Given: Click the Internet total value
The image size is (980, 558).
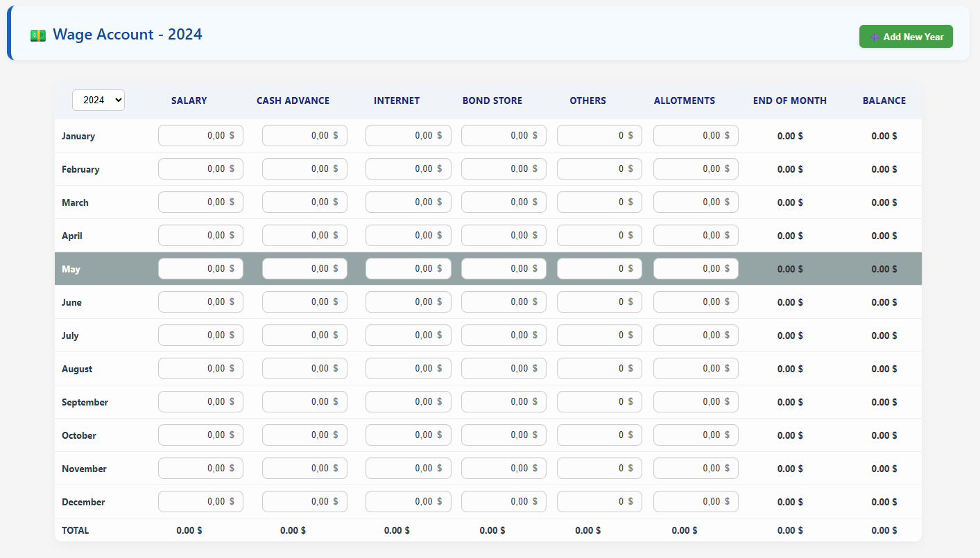Looking at the screenshot, I should click(397, 530).
